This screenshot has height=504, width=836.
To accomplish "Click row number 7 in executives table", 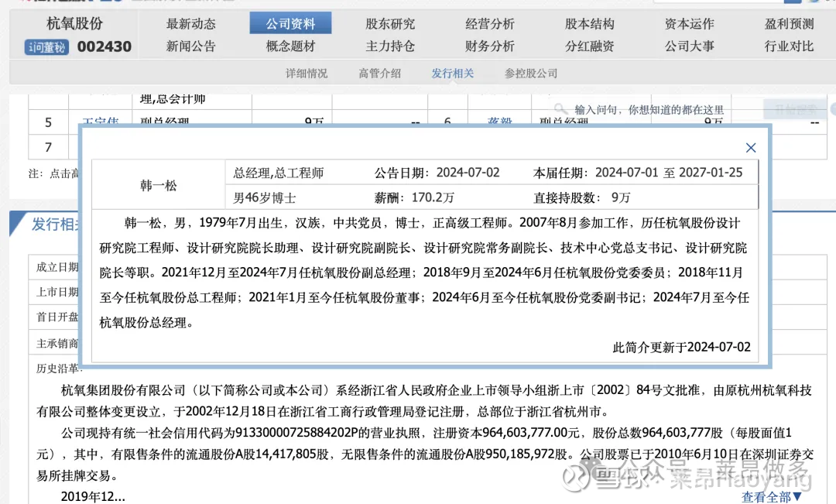I will 49,146.
